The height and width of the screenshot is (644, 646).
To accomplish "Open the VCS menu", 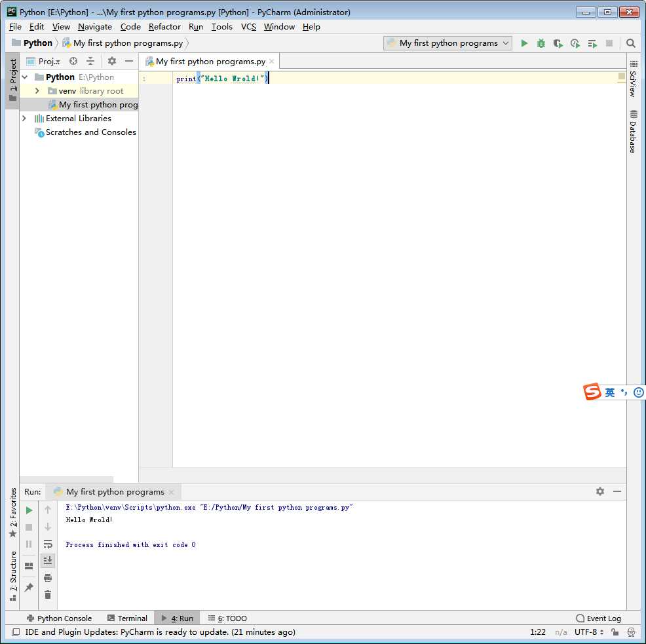I will pos(248,27).
